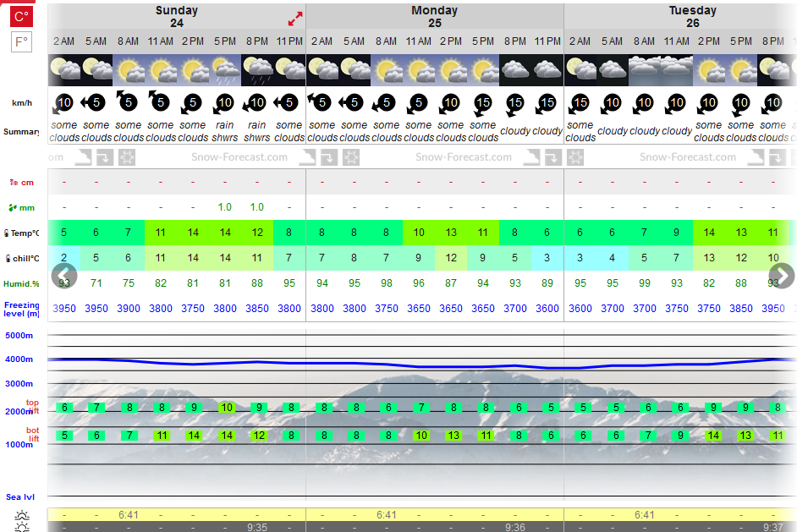Click Sunday 2 PM time column header
Image resolution: width=797 pixels, height=532 pixels.
pyautogui.click(x=193, y=41)
